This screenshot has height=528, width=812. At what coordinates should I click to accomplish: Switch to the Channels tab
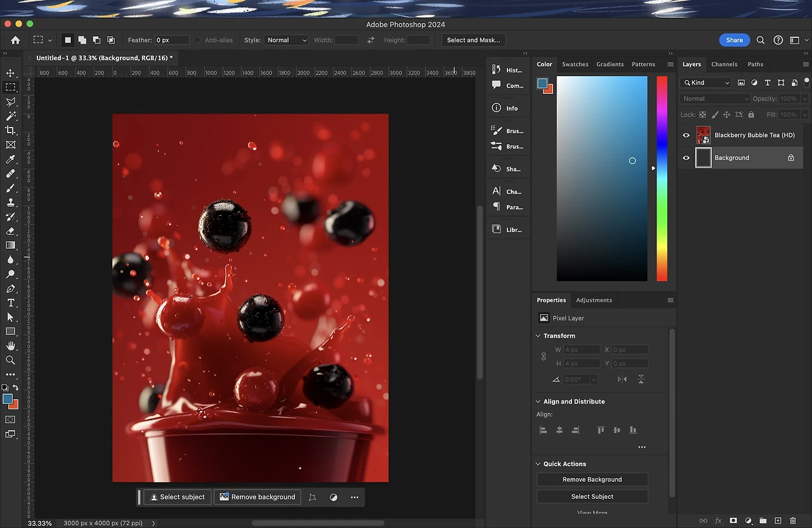pos(724,64)
